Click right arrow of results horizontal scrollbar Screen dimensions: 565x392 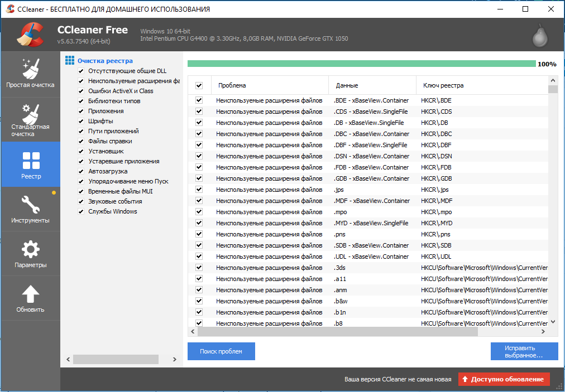click(543, 332)
